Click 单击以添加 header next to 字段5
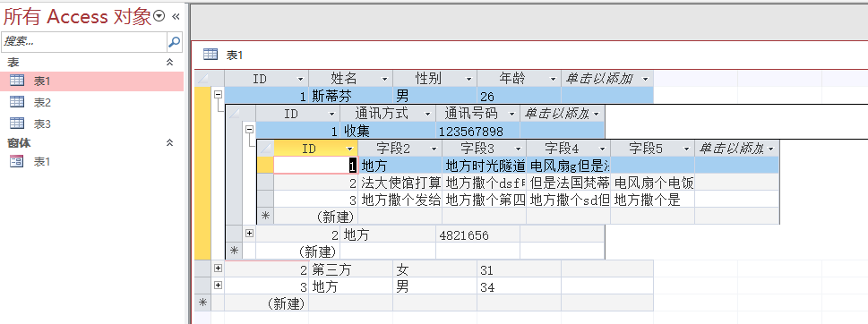The width and height of the screenshot is (868, 324). pyautogui.click(x=737, y=149)
